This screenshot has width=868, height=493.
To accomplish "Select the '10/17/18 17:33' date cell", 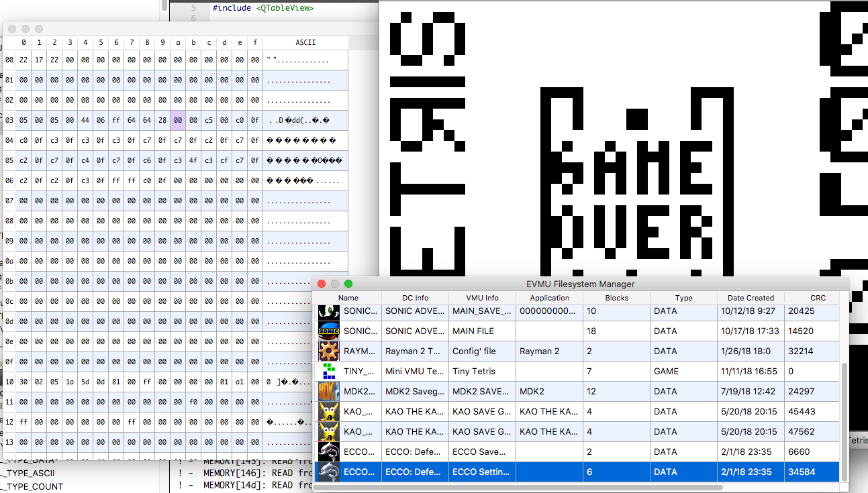I will (x=751, y=331).
